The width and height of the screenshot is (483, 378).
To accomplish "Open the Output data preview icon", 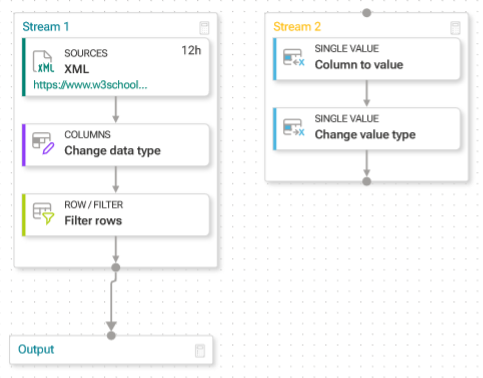I will pos(200,351).
